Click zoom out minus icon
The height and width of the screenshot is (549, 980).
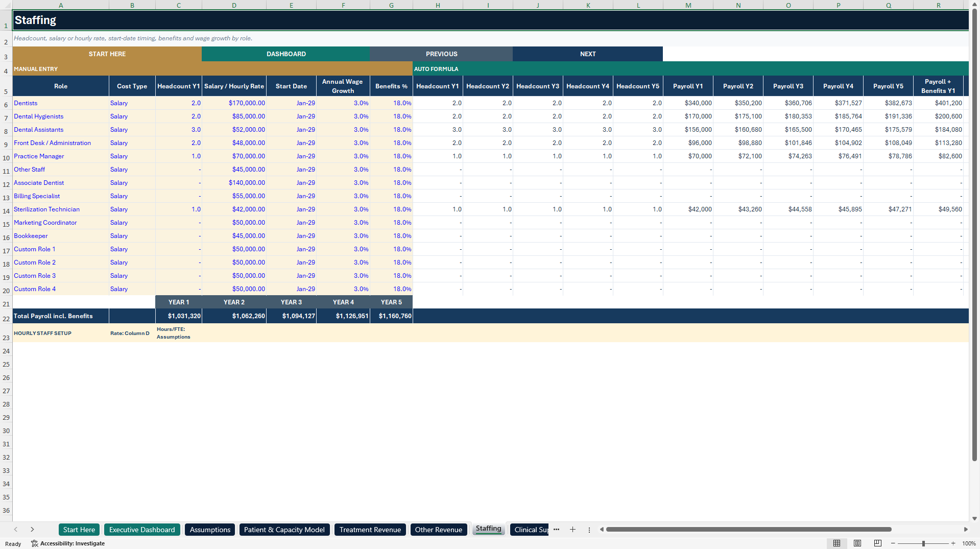[893, 543]
